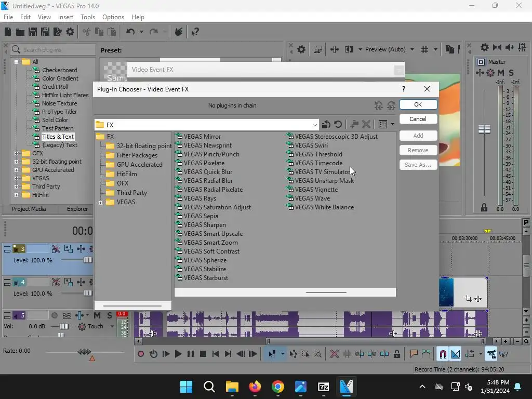Click track 3 Level slider handle

[87, 260]
